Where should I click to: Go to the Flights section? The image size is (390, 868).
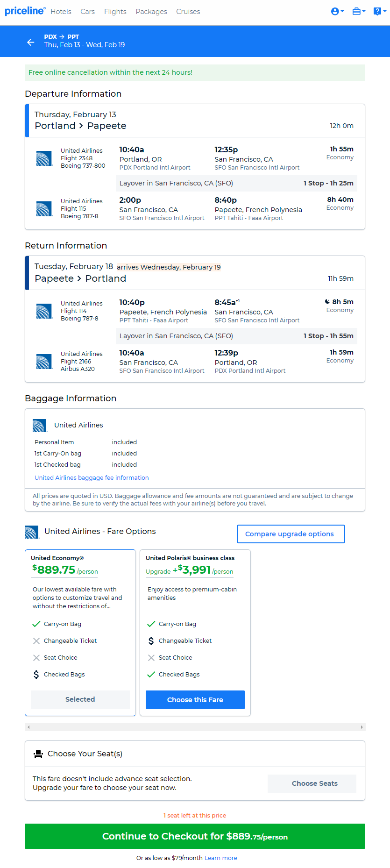coord(115,12)
